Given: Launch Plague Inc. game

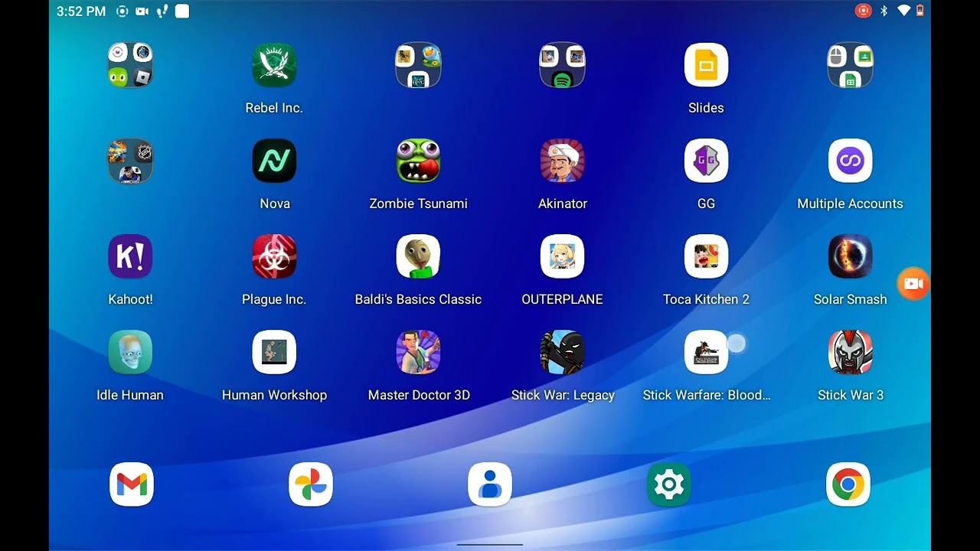Looking at the screenshot, I should (x=274, y=256).
